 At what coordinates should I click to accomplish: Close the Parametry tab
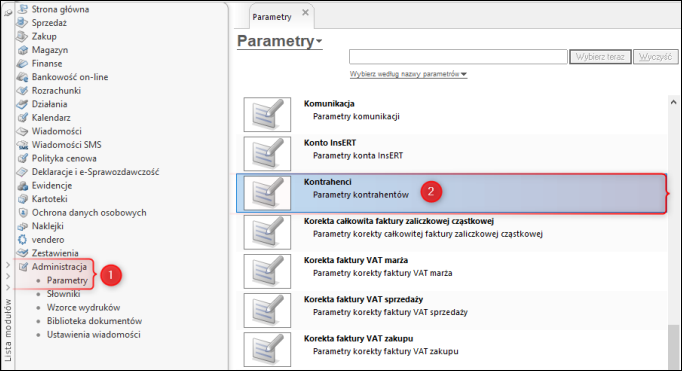305,12
